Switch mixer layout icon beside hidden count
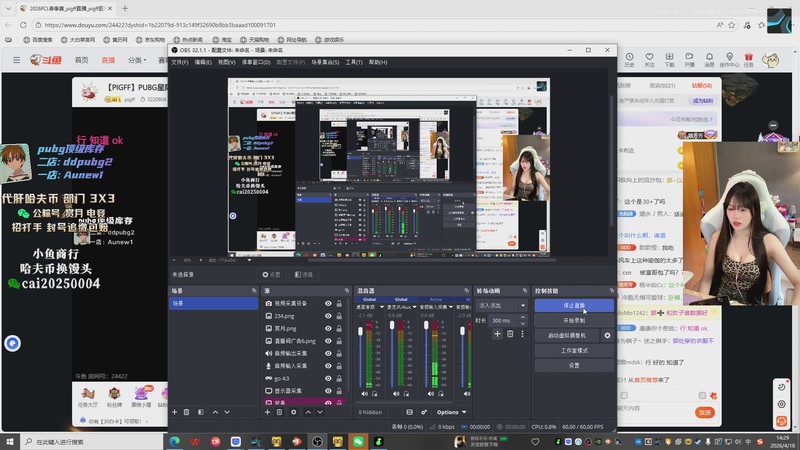800x450 pixels. [x=409, y=412]
